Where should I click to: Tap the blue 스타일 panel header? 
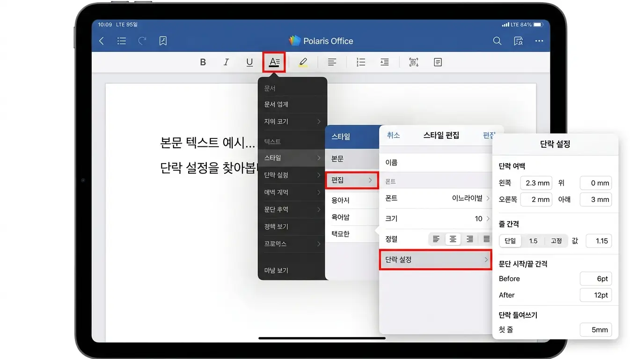click(x=352, y=137)
